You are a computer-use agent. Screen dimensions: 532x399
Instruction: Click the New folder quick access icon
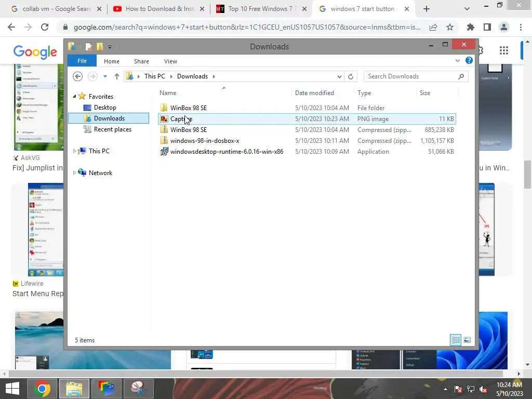100,46
